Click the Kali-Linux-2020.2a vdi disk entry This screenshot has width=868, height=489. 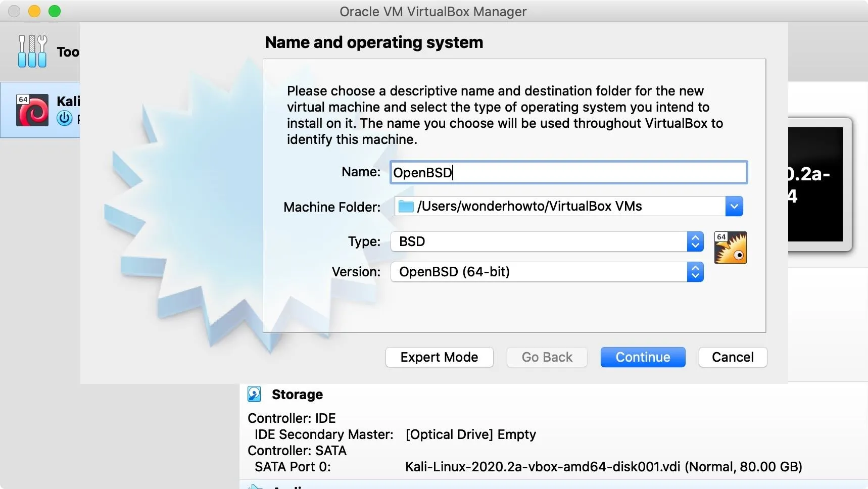[603, 467]
